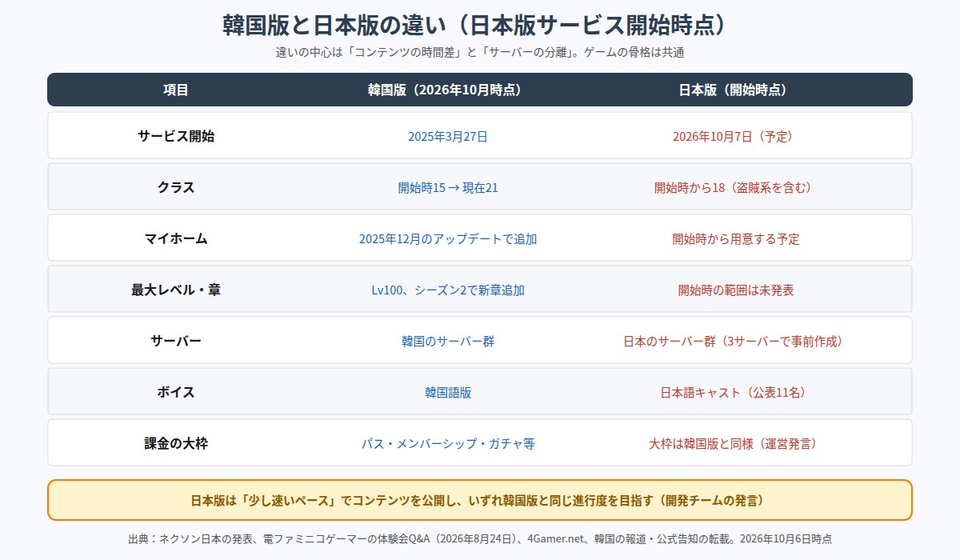This screenshot has width=960, height=560.
Task: Click the 開始時から18（盗賊系を含む） cell
Action: point(736,187)
